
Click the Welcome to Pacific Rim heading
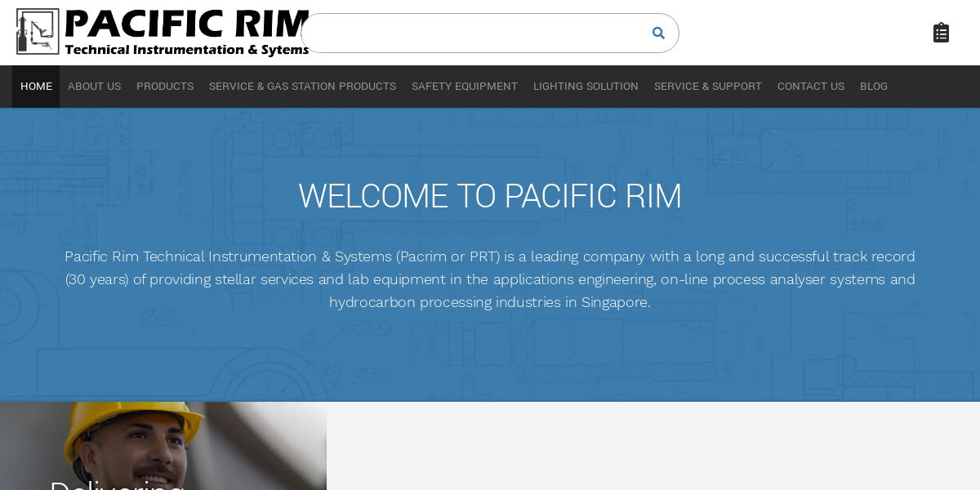(490, 197)
